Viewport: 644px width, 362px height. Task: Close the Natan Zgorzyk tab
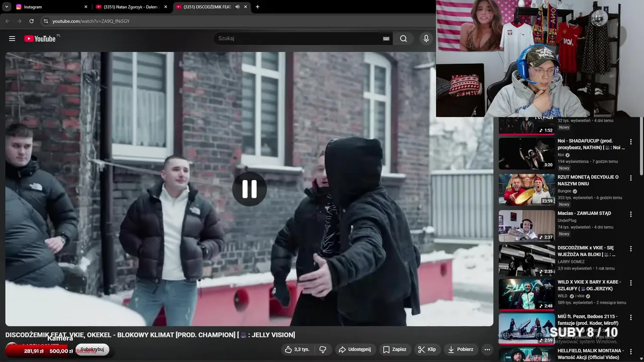pos(167,7)
